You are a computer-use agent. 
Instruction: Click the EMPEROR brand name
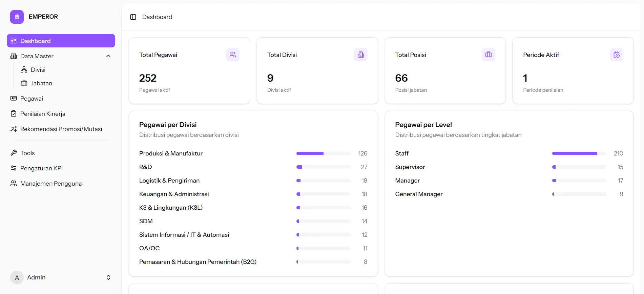pyautogui.click(x=43, y=17)
